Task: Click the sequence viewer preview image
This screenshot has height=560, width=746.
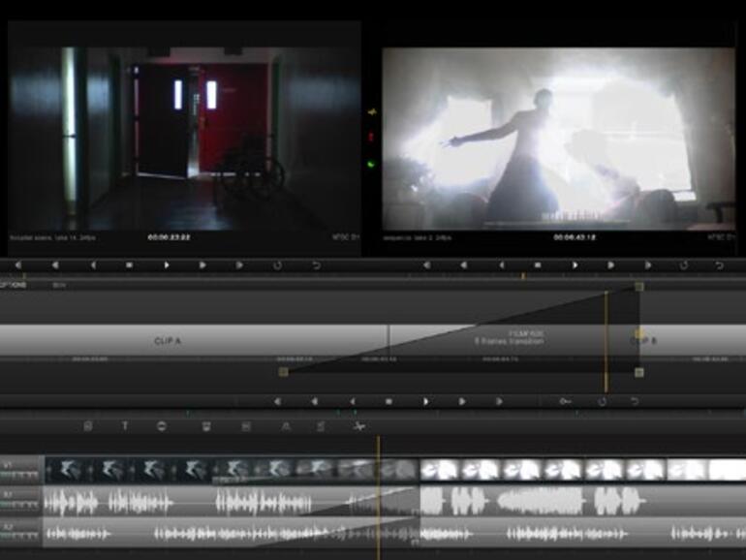Action: pos(559,139)
